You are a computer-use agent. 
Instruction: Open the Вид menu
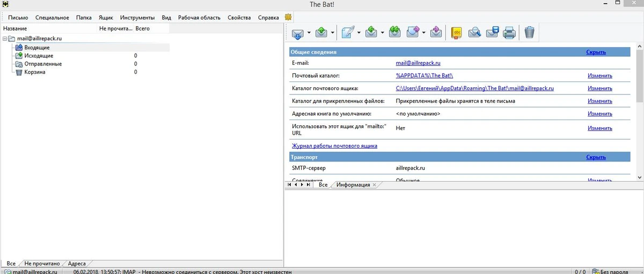point(166,18)
